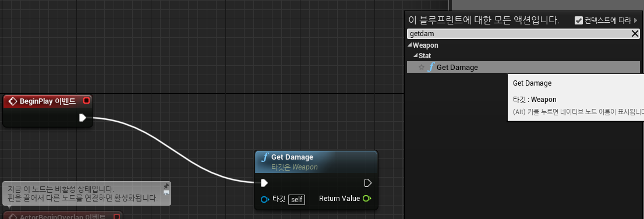
Task: Select the Get Damage node header
Action: [316, 161]
